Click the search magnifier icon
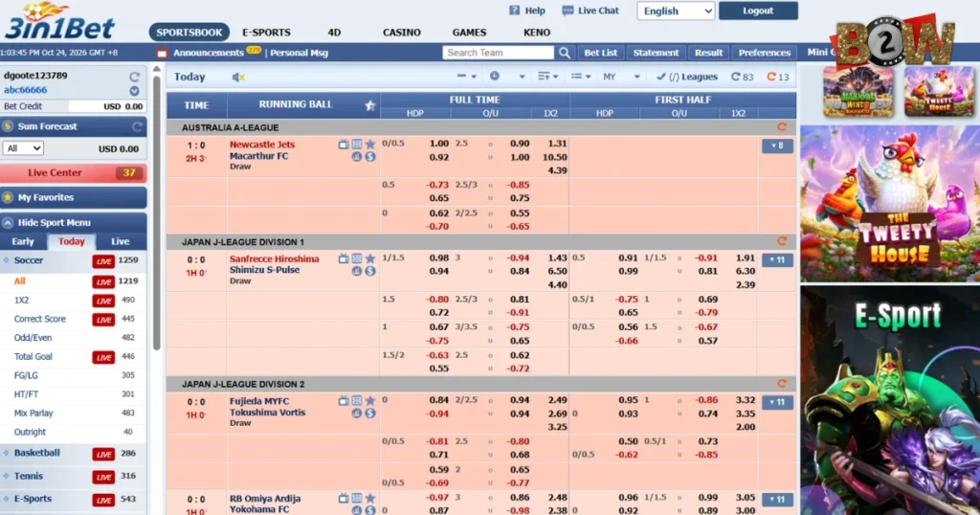 pos(565,53)
